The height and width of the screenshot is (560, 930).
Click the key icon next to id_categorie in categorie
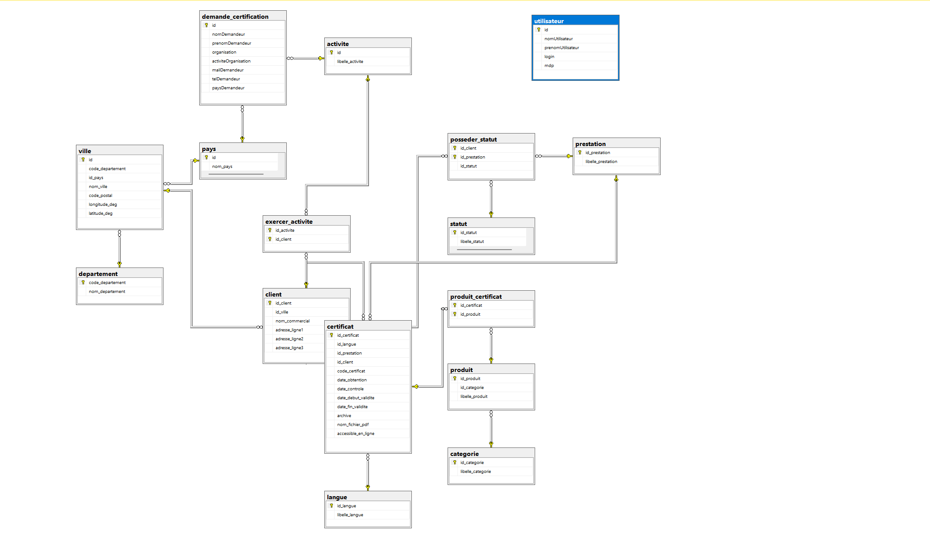pyautogui.click(x=455, y=462)
